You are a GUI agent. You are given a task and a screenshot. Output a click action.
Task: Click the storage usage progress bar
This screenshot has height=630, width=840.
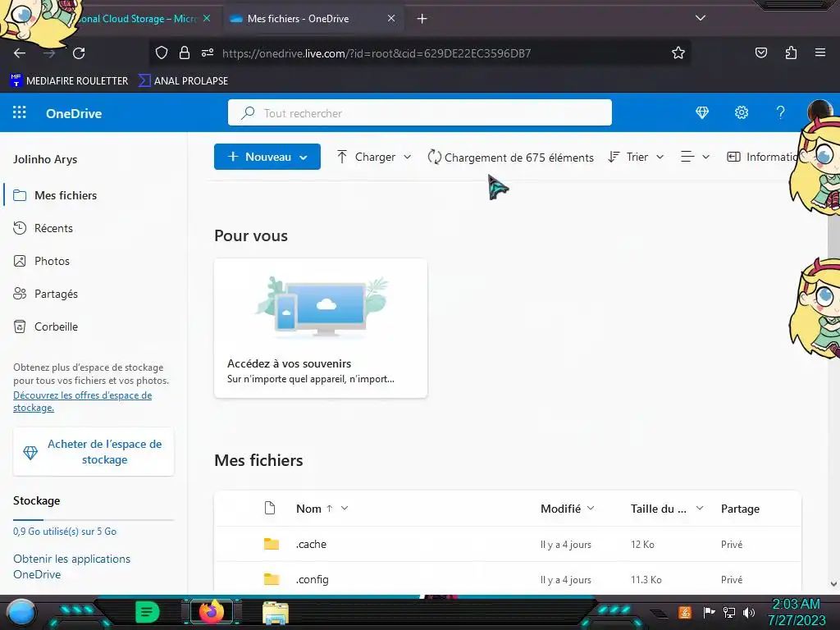point(94,519)
